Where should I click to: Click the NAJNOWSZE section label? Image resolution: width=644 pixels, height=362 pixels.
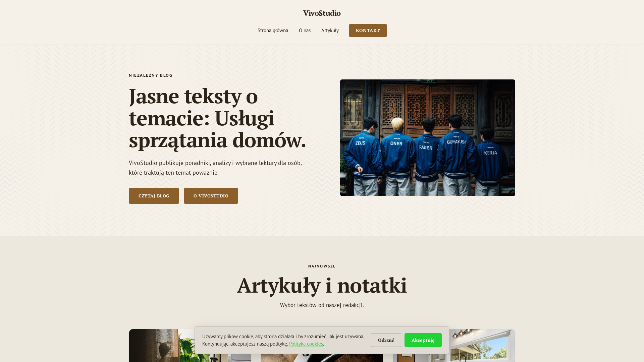(x=322, y=266)
